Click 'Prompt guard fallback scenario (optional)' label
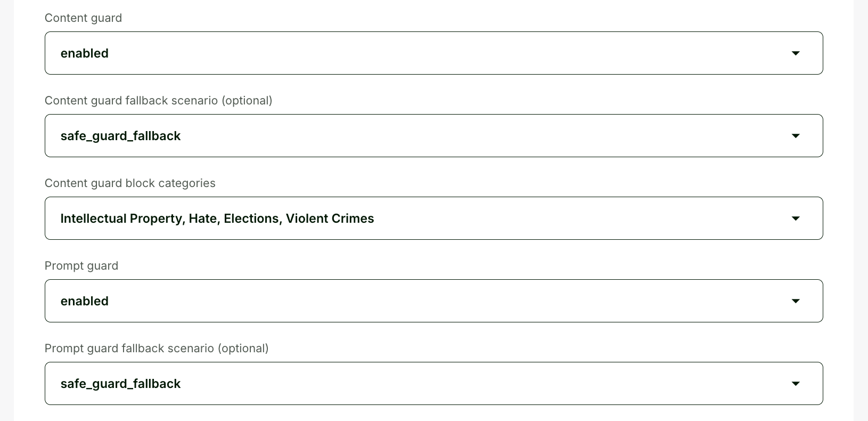Viewport: 868px width, 421px height. tap(157, 349)
